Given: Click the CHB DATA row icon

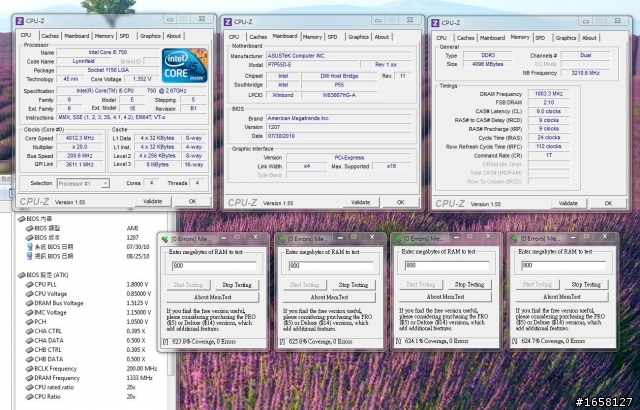Looking at the screenshot, I should (x=29, y=359).
